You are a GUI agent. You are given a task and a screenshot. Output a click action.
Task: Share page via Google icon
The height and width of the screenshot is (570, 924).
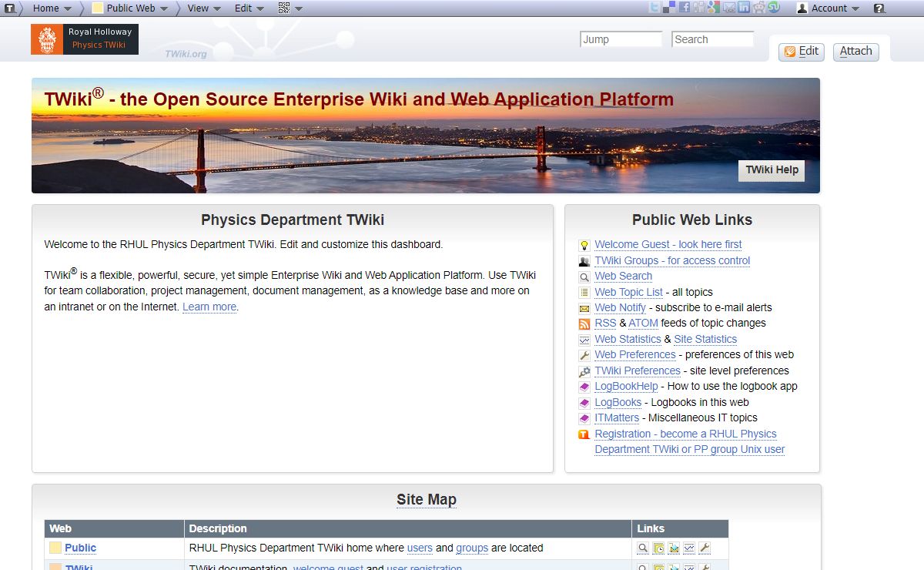(x=714, y=8)
